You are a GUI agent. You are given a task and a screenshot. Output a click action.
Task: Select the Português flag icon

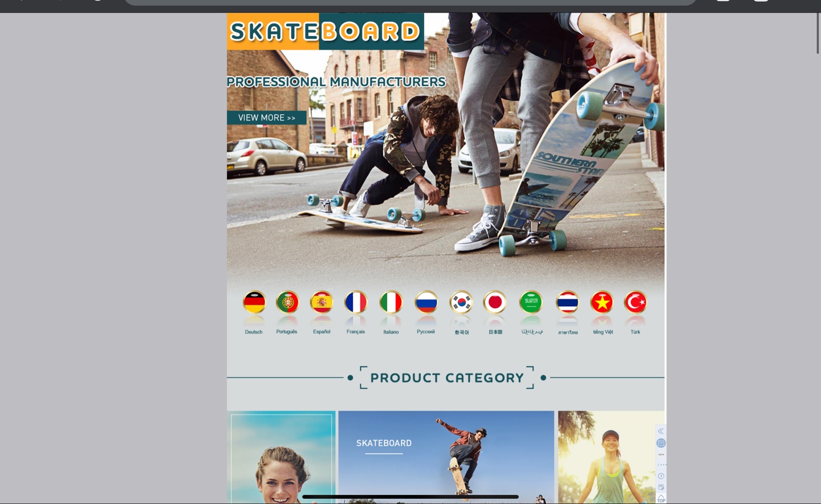tap(287, 302)
